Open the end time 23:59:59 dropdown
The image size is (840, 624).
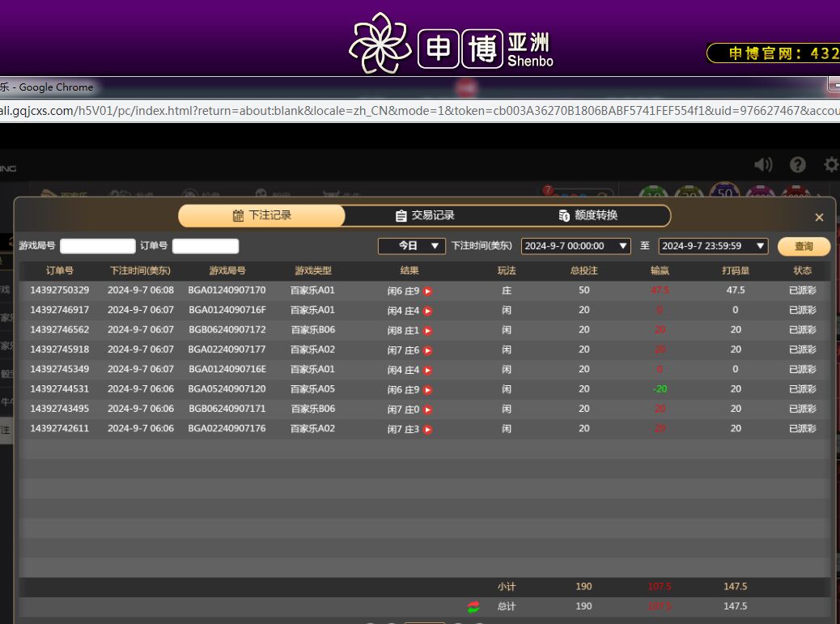(x=713, y=246)
